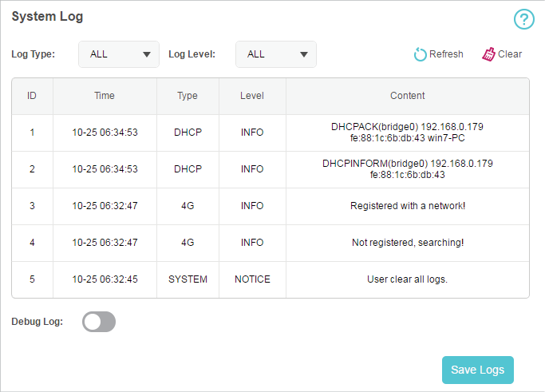Click the Log Type dropdown arrow
The width and height of the screenshot is (545, 392).
click(x=147, y=54)
